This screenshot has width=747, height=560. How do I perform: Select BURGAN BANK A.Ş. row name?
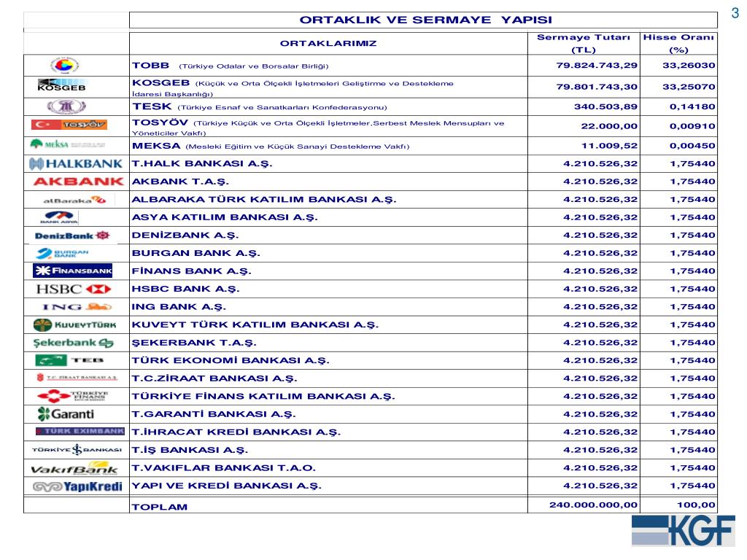coord(196,253)
